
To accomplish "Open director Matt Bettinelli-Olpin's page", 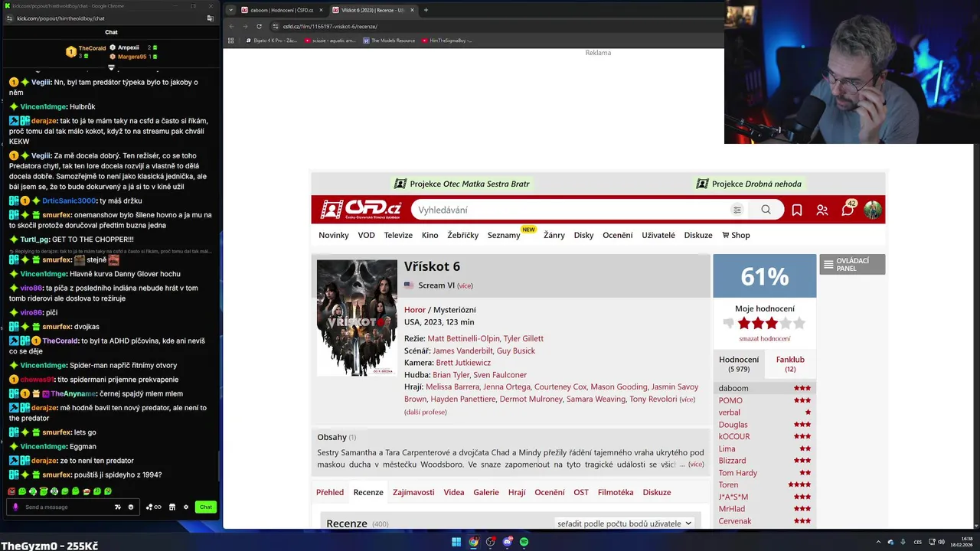I will [x=463, y=338].
